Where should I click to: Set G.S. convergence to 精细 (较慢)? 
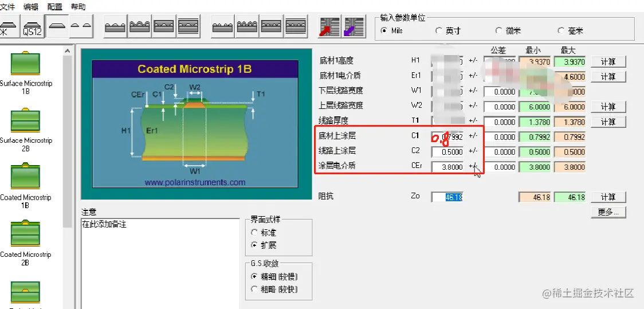(274, 276)
